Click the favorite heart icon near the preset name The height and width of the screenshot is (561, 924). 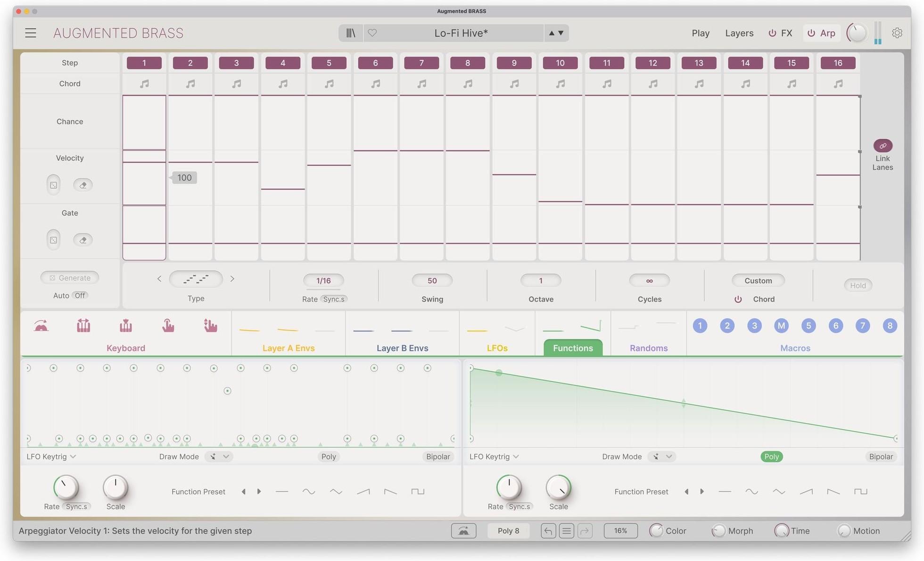[372, 33]
